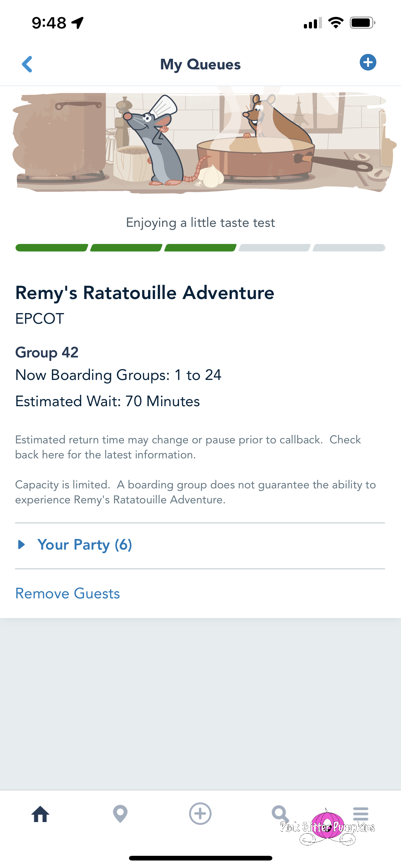The width and height of the screenshot is (401, 868).
Task: Open the Home tab icon
Action: [40, 814]
